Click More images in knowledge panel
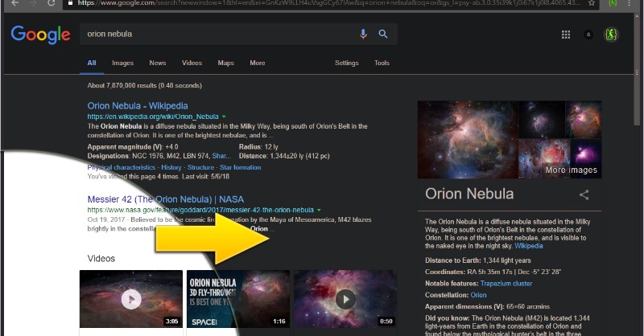Viewport: 644px width, 336px height. click(x=572, y=170)
